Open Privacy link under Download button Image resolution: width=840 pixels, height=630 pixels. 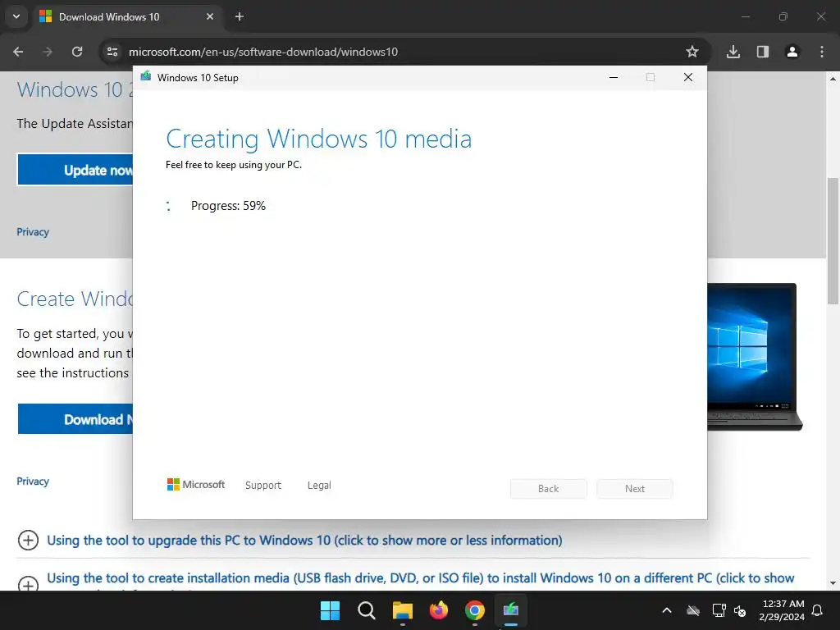coord(33,481)
